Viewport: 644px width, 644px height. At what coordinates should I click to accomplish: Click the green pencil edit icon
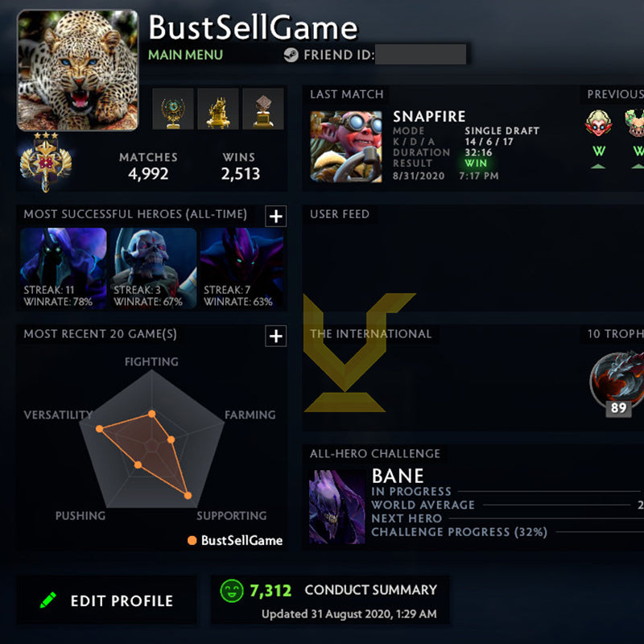click(x=48, y=600)
